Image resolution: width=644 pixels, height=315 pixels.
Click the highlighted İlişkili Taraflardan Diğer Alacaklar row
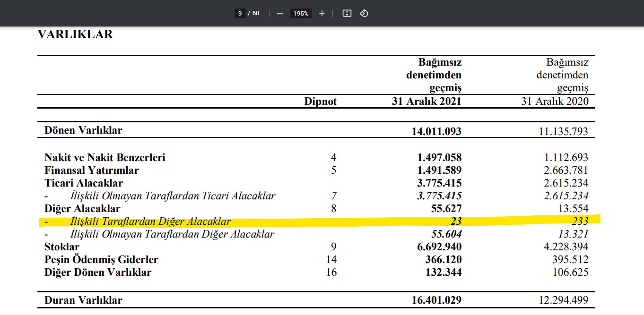(x=150, y=221)
